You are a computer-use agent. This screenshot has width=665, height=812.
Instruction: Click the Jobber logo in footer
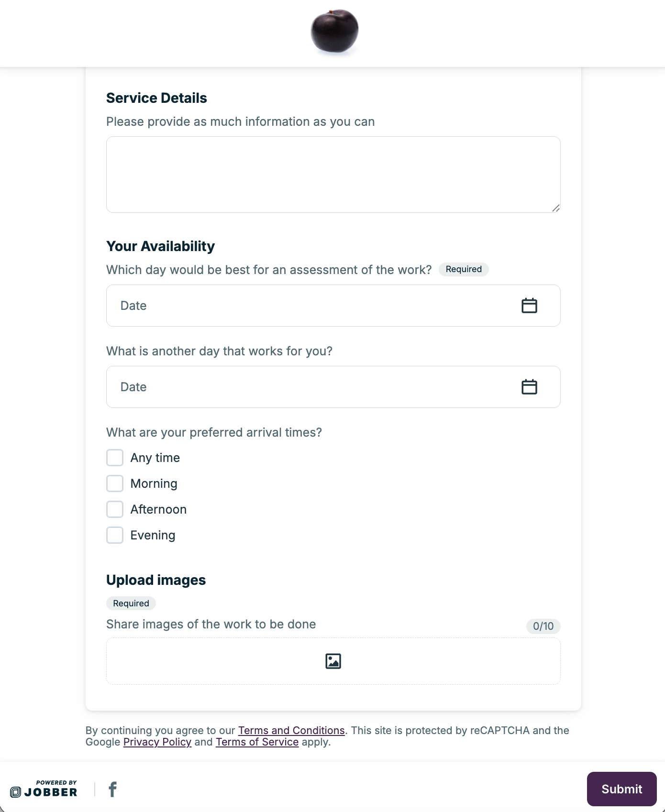44,790
